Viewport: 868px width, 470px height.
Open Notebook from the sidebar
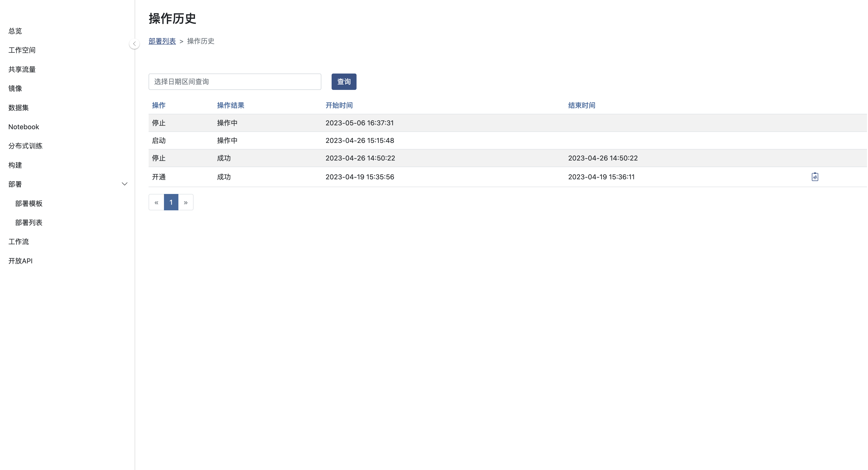coord(24,127)
